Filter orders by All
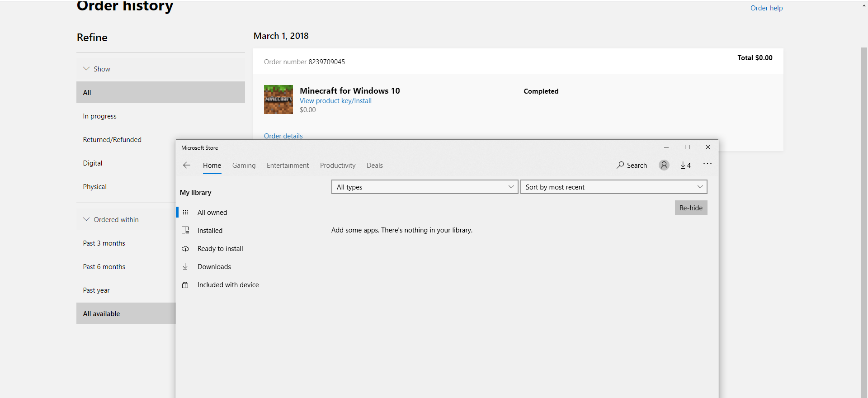Screen dimensions: 868x398 tap(160, 92)
